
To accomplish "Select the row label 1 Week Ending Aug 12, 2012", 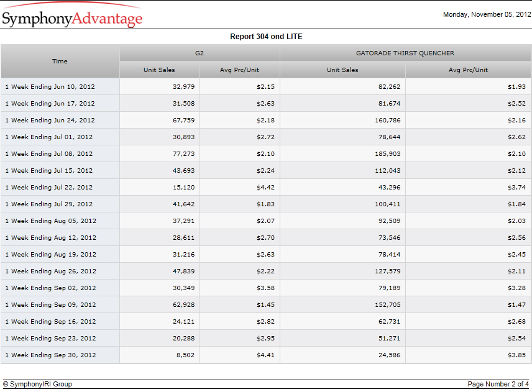I will (x=50, y=238).
